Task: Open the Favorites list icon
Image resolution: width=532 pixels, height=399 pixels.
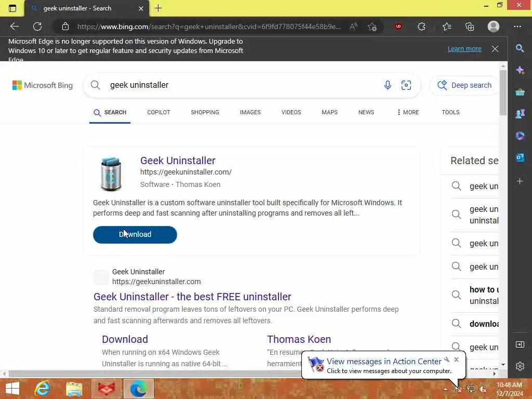Action: tap(447, 26)
